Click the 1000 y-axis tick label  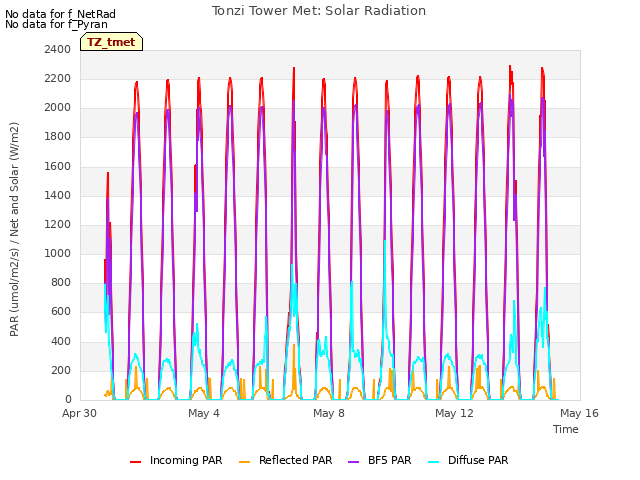[58, 253]
